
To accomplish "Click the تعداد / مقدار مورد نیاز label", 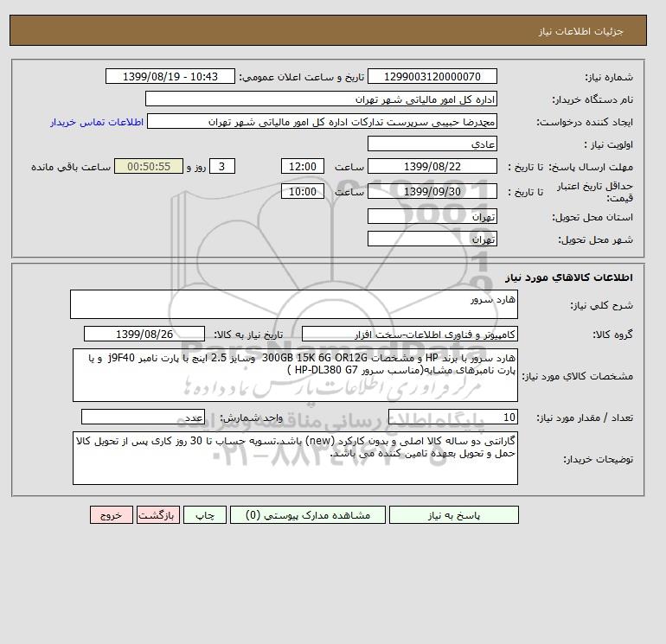I will click(585, 418).
